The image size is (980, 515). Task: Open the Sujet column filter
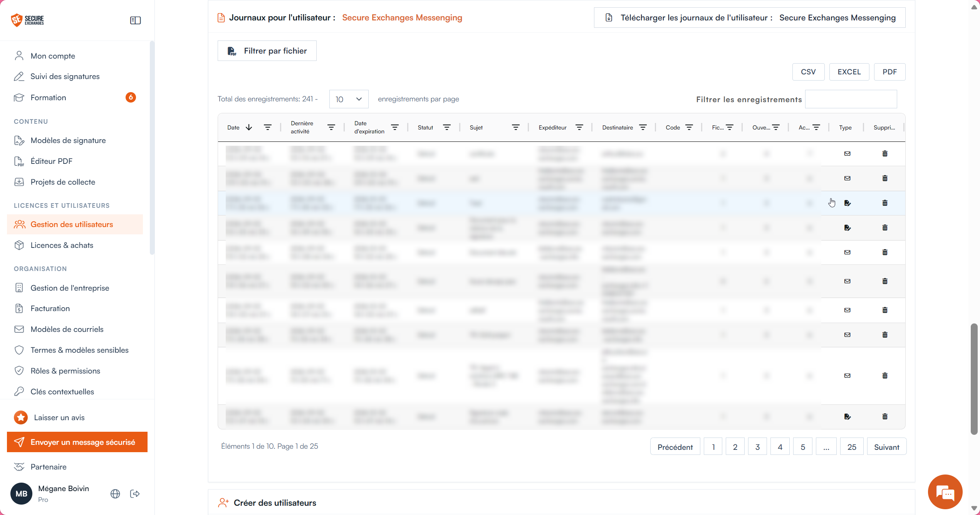pyautogui.click(x=515, y=127)
